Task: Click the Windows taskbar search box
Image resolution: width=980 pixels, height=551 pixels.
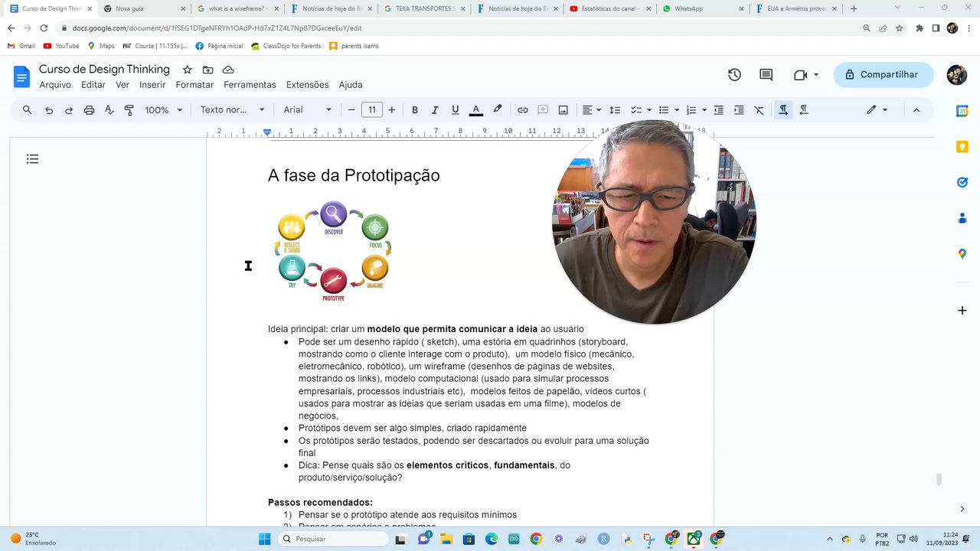Action: (332, 539)
